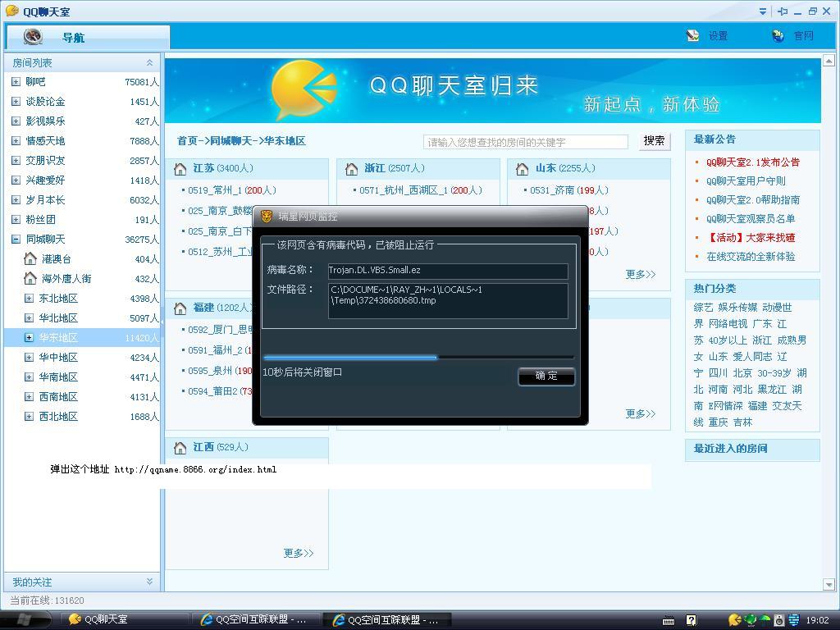Expand the 情感天地 category
Image resolution: width=840 pixels, height=630 pixels.
[16, 141]
